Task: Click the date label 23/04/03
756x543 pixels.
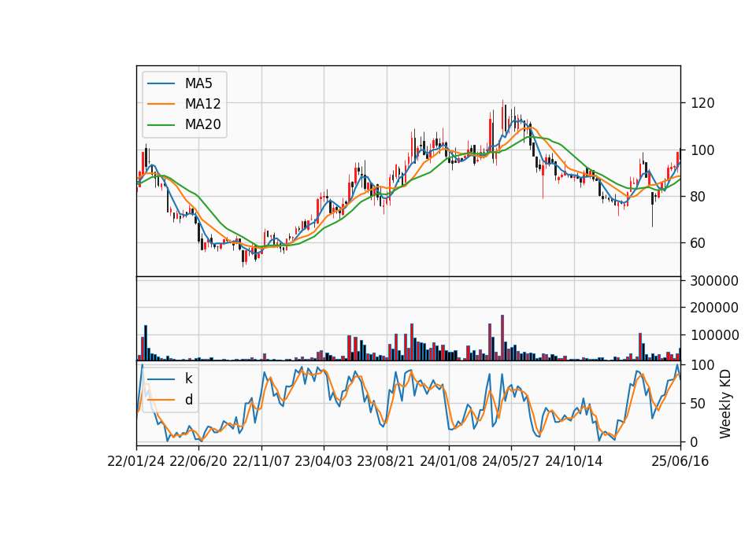Action: (324, 462)
